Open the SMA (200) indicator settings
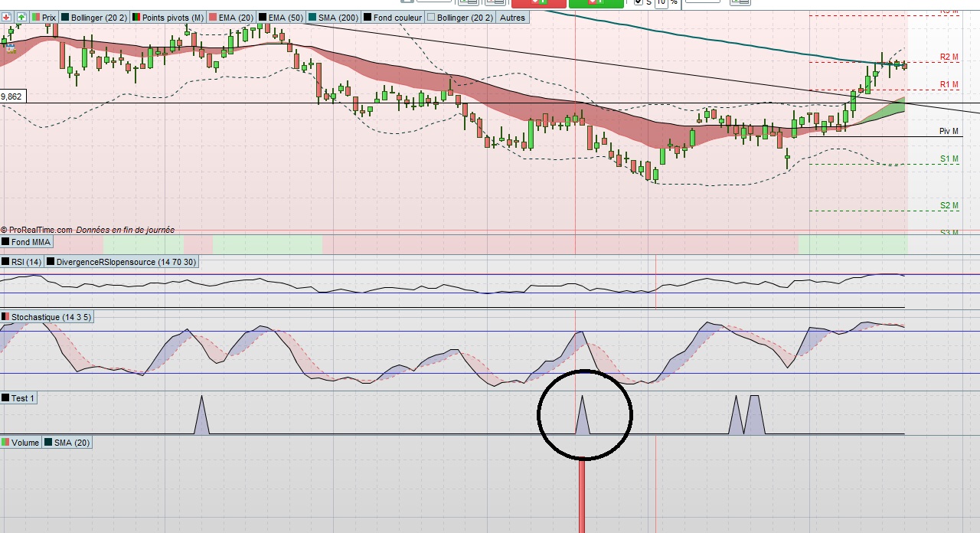This screenshot has height=533, width=980. click(334, 17)
